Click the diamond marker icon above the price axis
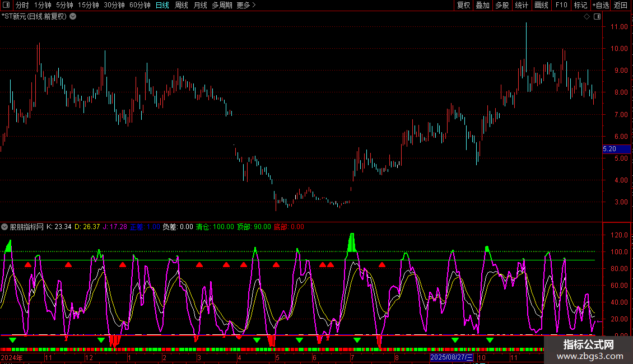Image resolution: width=633 pixels, height=364 pixels. coord(587,17)
